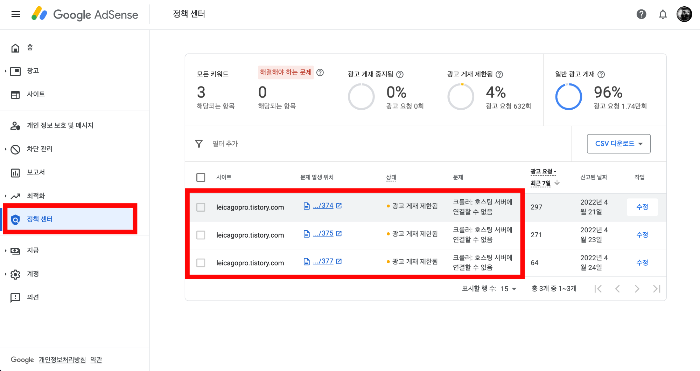Click the 사이트 column header
This screenshot has width=700, height=371.
coord(224,177)
